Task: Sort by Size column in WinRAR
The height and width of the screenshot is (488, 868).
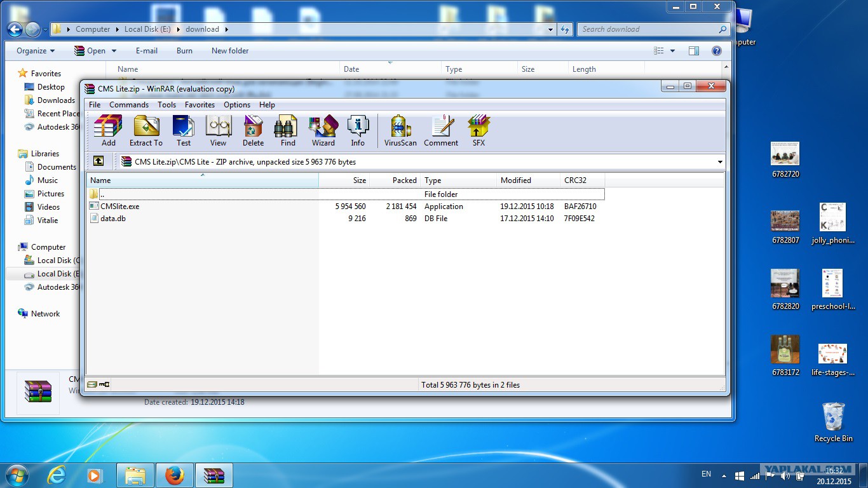Action: click(x=344, y=180)
